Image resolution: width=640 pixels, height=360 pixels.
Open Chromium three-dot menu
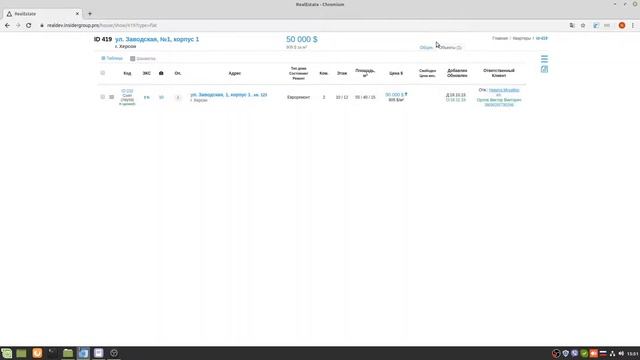(x=633, y=25)
